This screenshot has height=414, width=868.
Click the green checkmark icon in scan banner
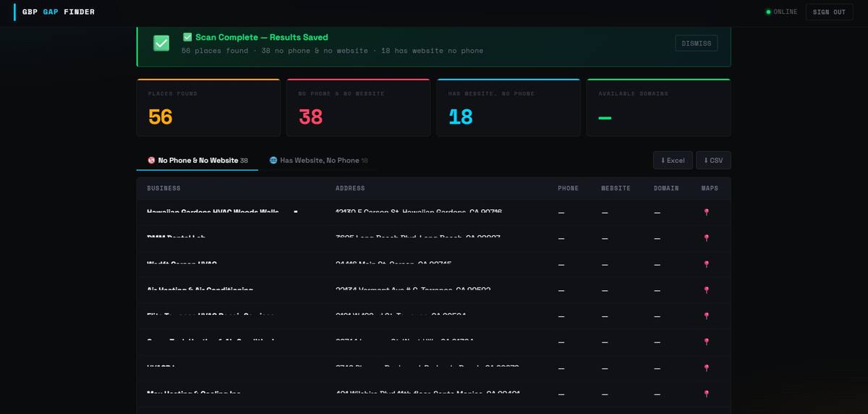pos(161,43)
